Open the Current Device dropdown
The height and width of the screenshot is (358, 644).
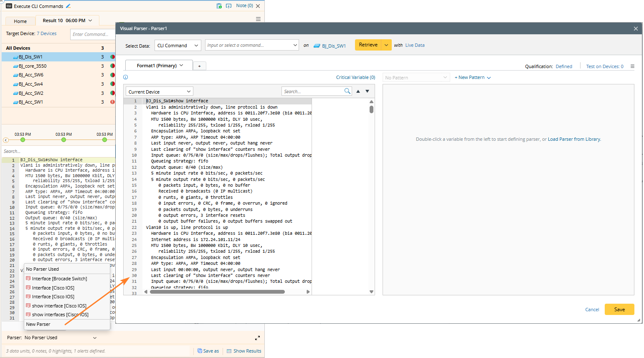pyautogui.click(x=160, y=91)
